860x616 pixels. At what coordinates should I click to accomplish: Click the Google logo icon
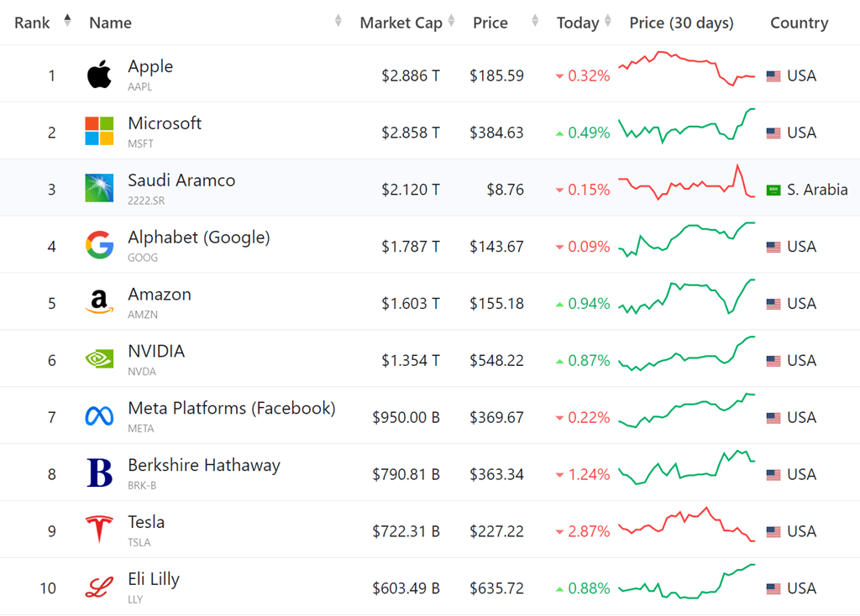point(99,246)
